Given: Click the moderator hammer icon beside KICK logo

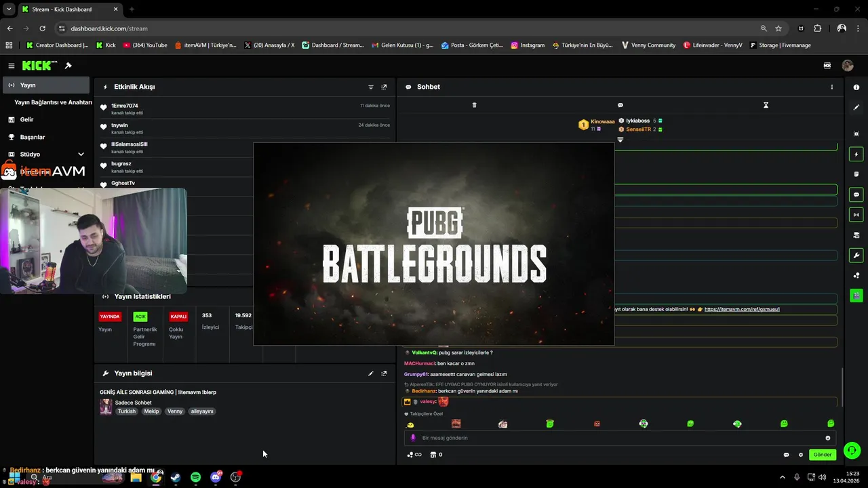Looking at the screenshot, I should click(x=68, y=66).
